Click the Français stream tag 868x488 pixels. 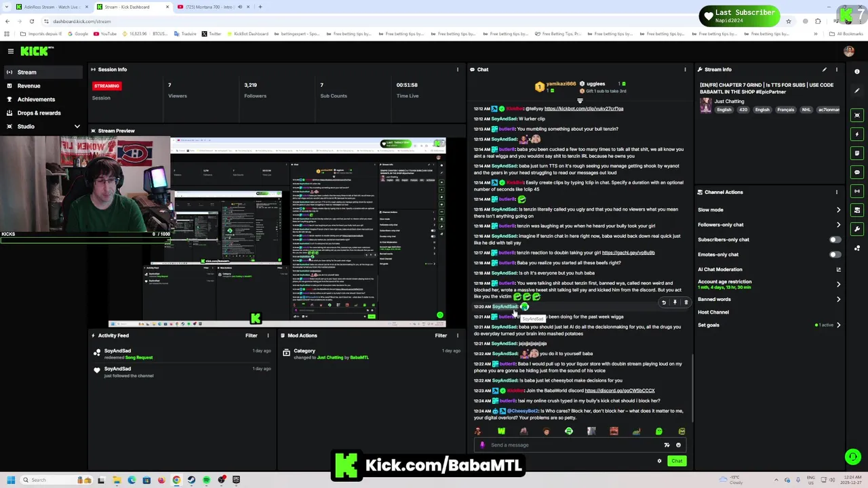(x=785, y=110)
